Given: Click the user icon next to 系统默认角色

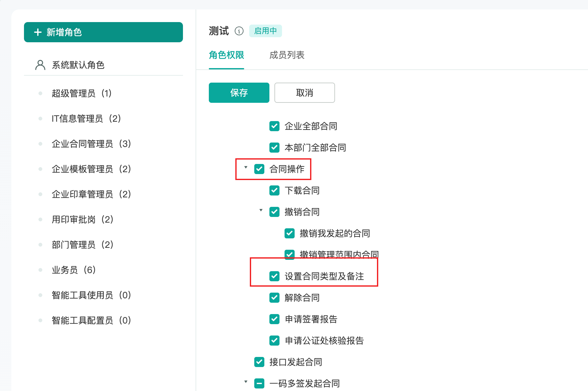Looking at the screenshot, I should click(x=40, y=65).
